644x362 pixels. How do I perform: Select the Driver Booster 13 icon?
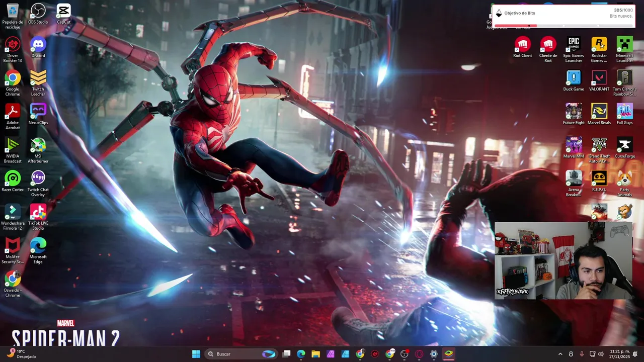(13, 49)
